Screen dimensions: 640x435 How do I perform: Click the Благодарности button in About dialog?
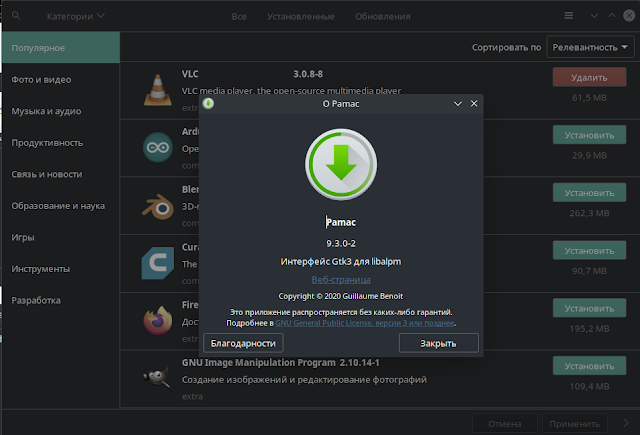tap(243, 343)
